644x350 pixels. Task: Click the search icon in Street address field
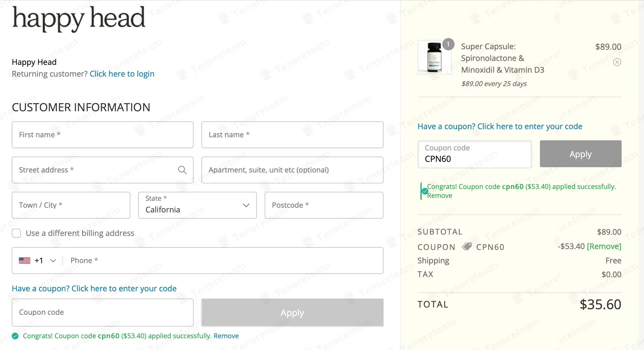point(182,170)
